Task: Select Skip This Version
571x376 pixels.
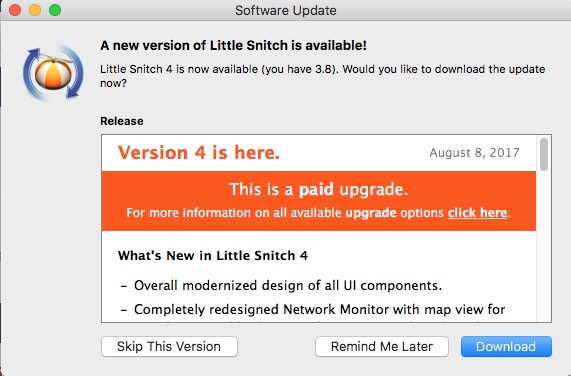Action: click(x=169, y=346)
